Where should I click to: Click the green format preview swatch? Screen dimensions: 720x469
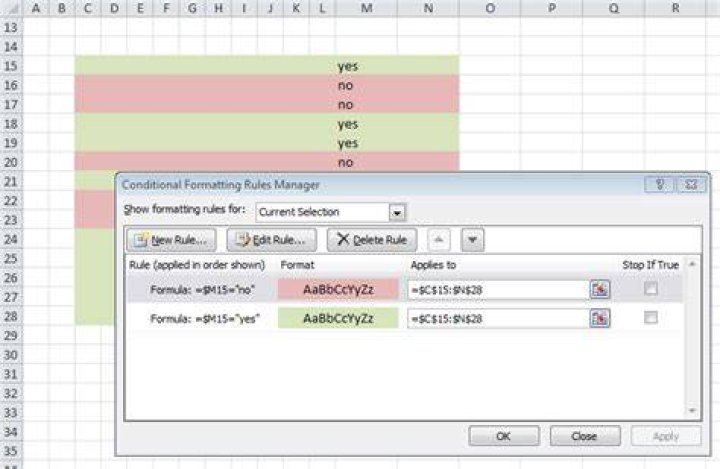[x=338, y=318]
